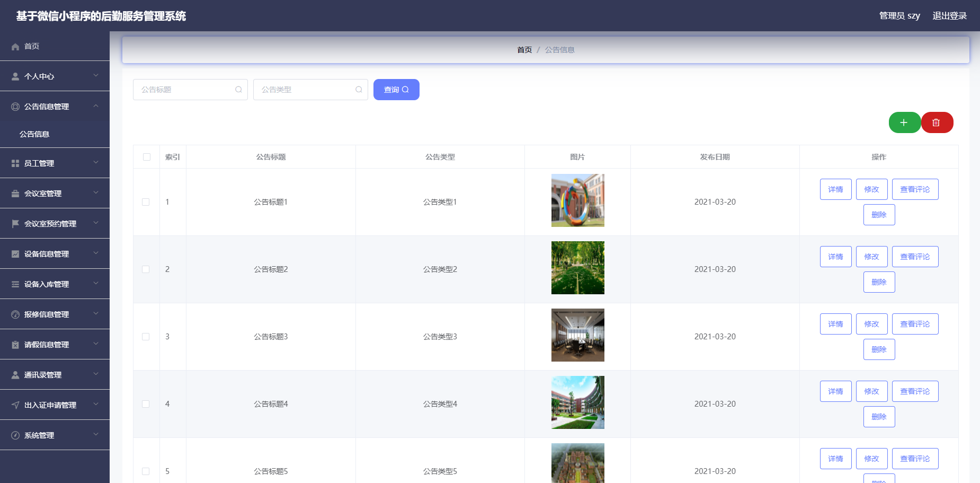Click 详情 for 公告标题1
The height and width of the screenshot is (483, 980).
(836, 189)
